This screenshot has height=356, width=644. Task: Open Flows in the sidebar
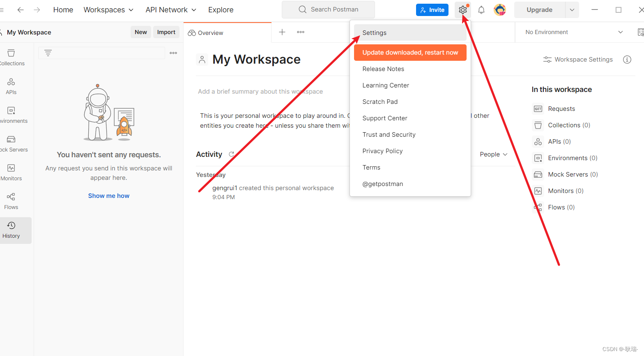11,201
